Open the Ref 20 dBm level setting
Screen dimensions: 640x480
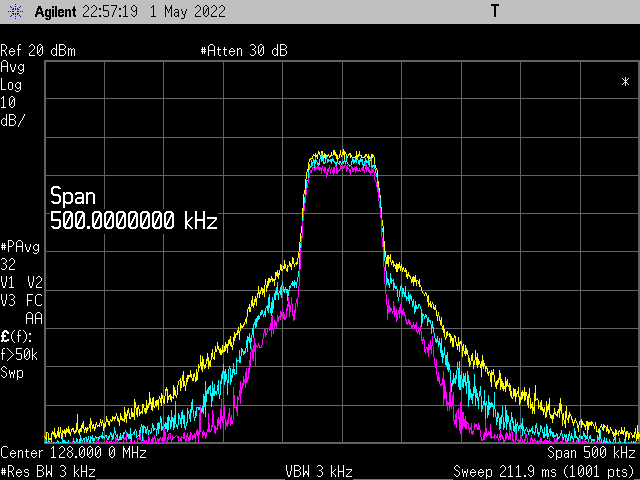pyautogui.click(x=38, y=51)
